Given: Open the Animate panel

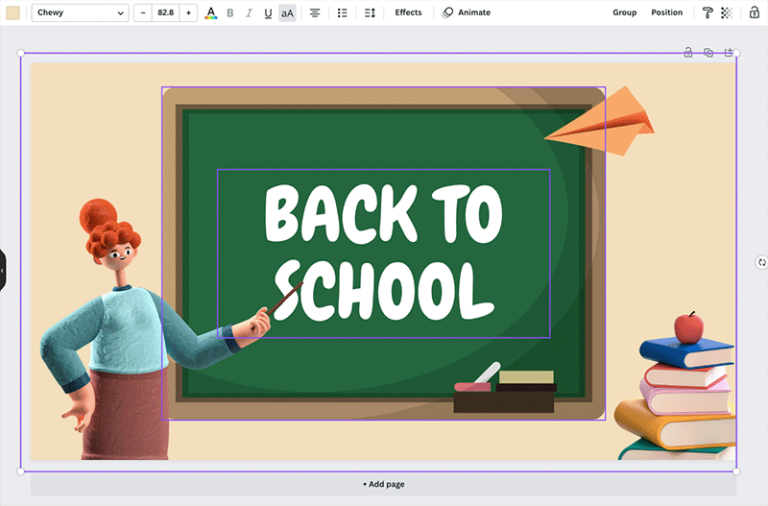Looking at the screenshot, I should [x=466, y=13].
